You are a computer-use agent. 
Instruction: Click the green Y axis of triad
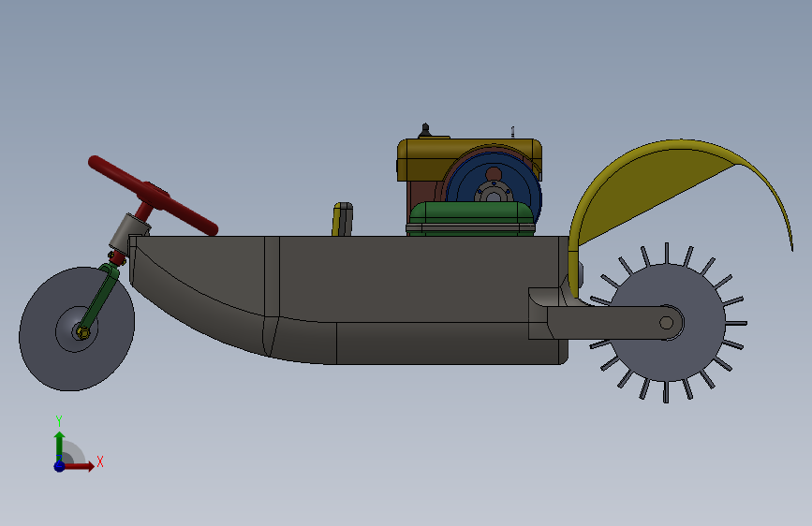[60, 446]
